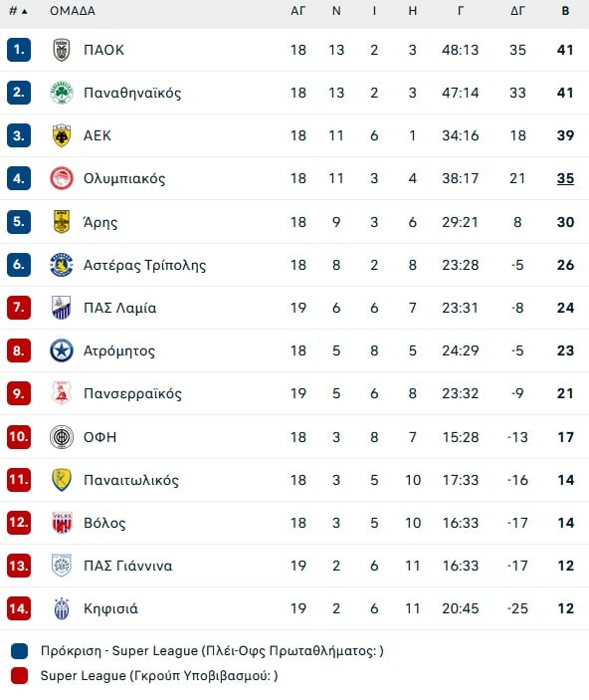Click the Κηφισιά blue striped crest
Screen dimensions: 589x700
click(x=62, y=608)
